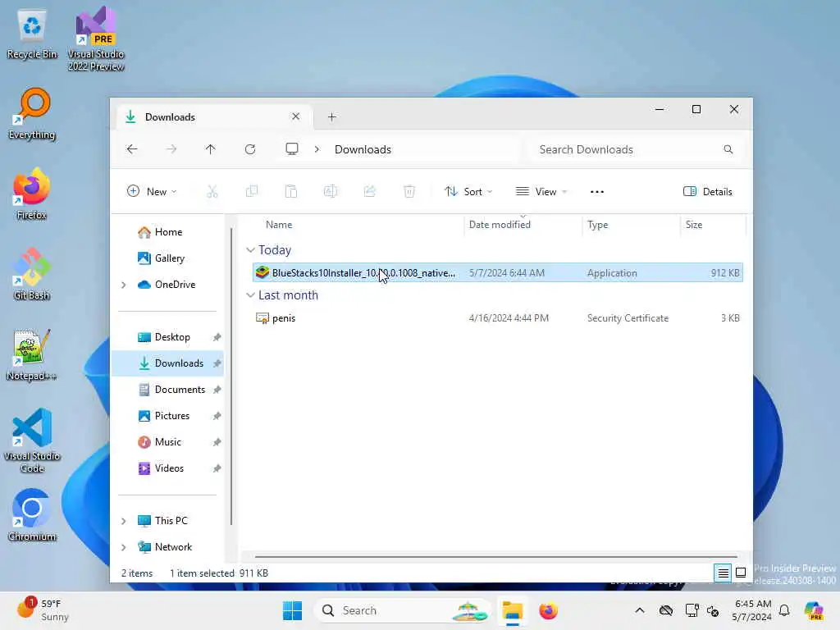Click the taskbar Search box
Screen dimensions: 840x630
click(403, 610)
